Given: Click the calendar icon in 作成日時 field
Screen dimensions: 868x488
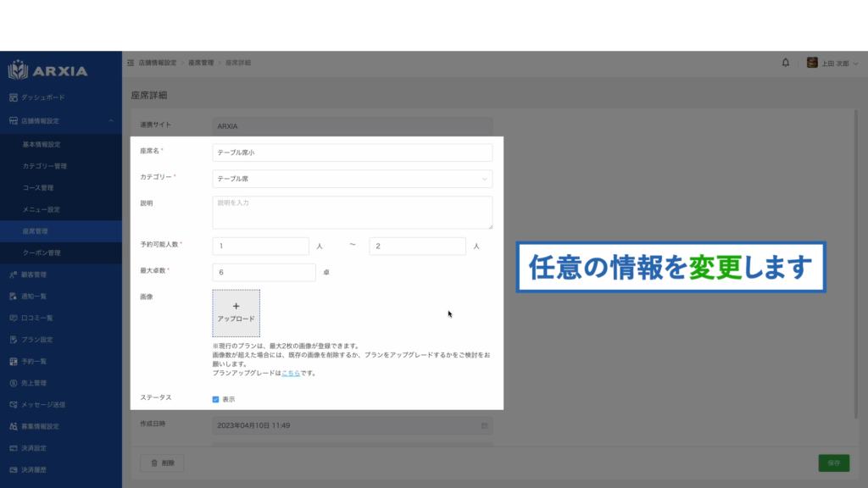Looking at the screenshot, I should tap(484, 424).
